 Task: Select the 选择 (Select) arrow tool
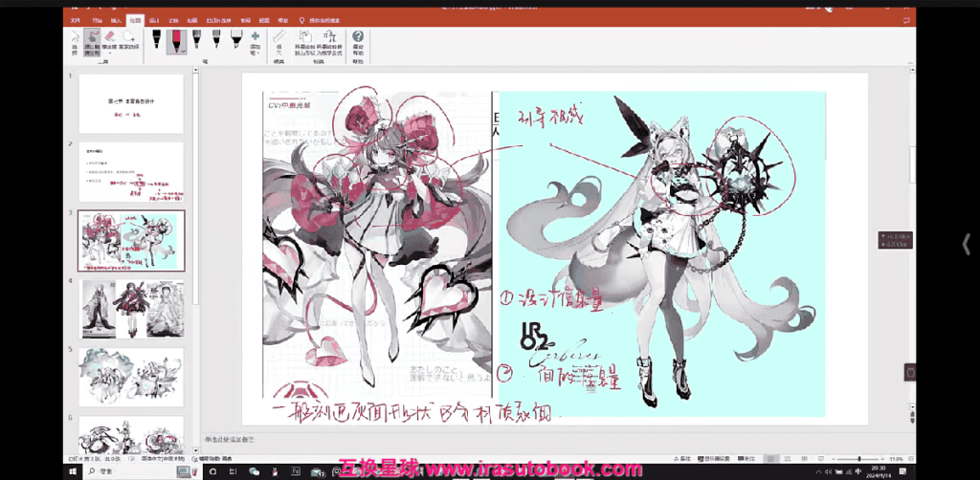[75, 42]
